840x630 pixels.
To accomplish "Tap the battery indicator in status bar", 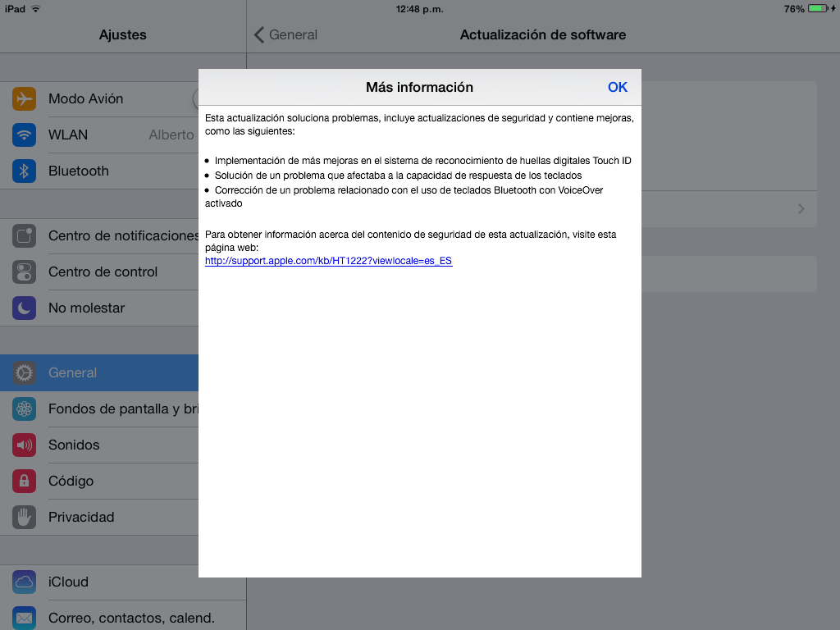I will point(817,9).
